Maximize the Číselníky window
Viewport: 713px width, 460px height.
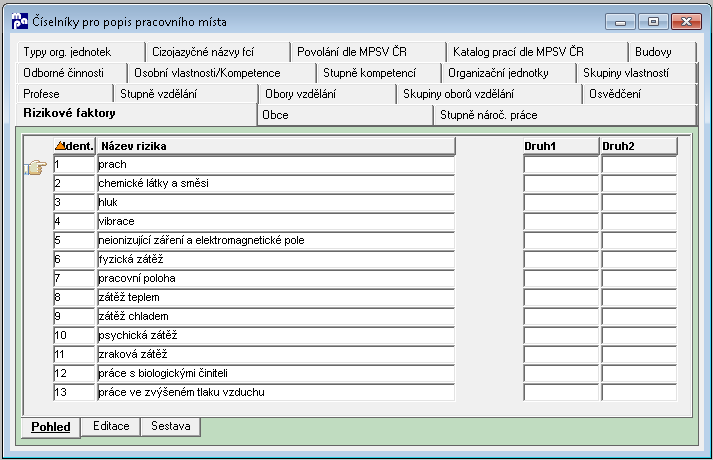(x=653, y=22)
